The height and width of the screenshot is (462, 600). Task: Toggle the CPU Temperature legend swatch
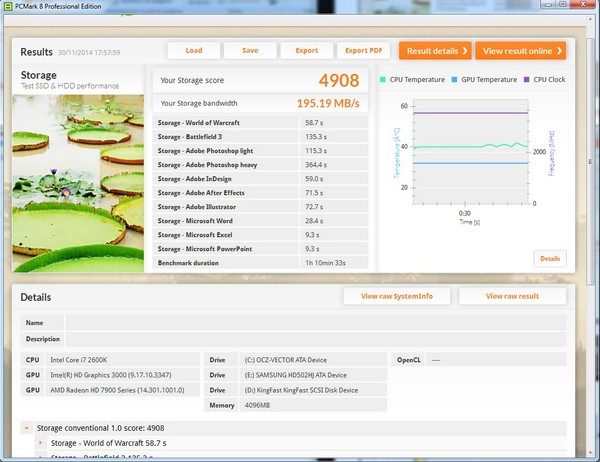pyautogui.click(x=383, y=80)
